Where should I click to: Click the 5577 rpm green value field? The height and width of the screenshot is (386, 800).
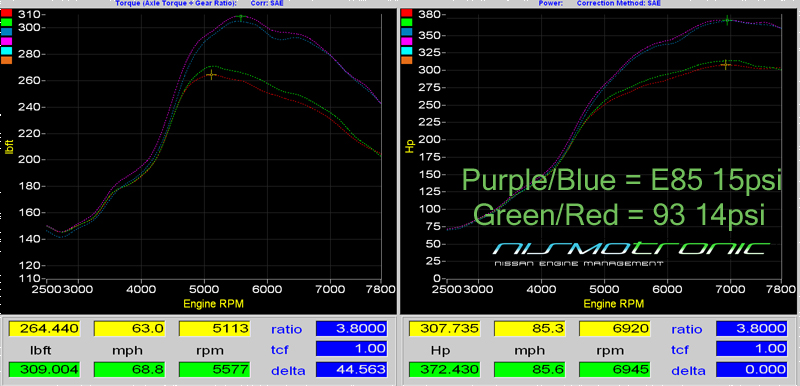[214, 369]
